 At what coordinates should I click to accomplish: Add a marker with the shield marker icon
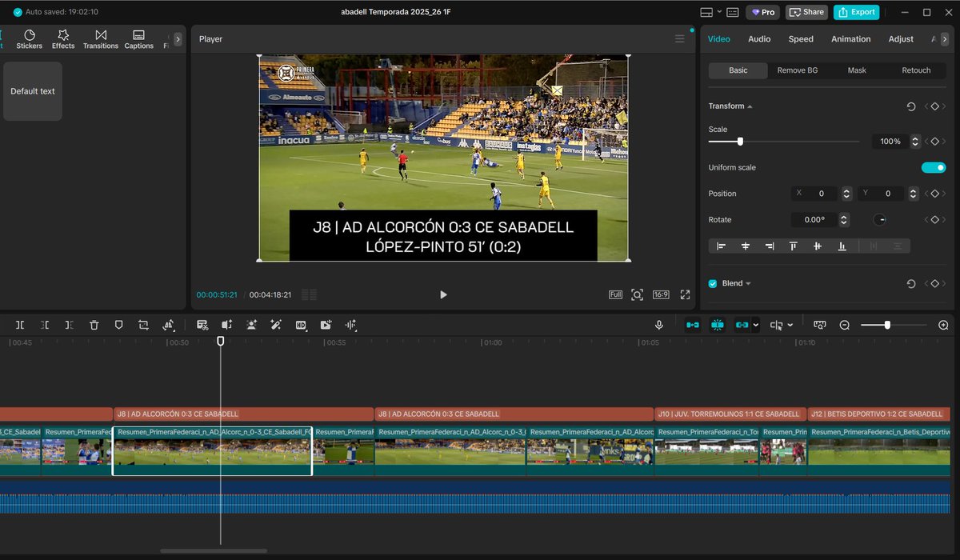point(118,325)
